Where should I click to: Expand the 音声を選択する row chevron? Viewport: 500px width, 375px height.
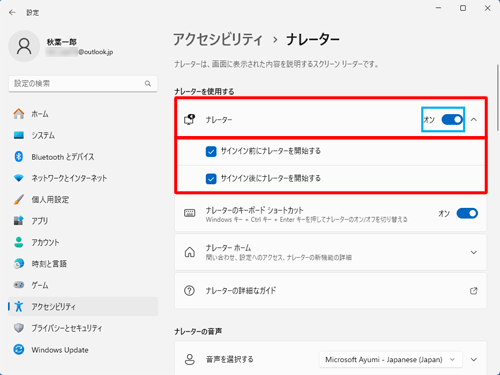pos(473,360)
